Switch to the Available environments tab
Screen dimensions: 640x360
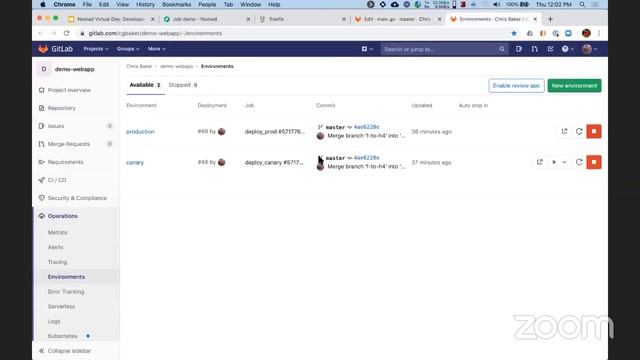[x=145, y=85]
